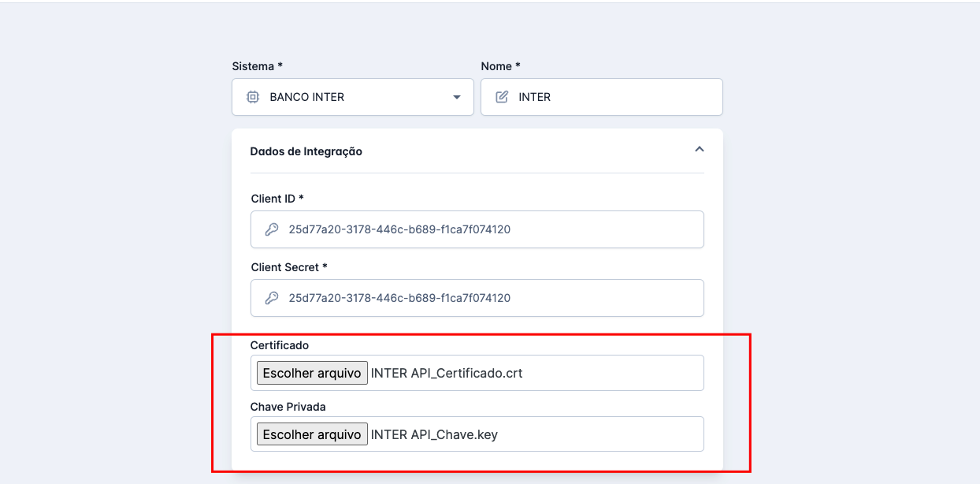This screenshot has height=484, width=980.
Task: Focus the Nome text field containing INTER
Action: coord(614,97)
